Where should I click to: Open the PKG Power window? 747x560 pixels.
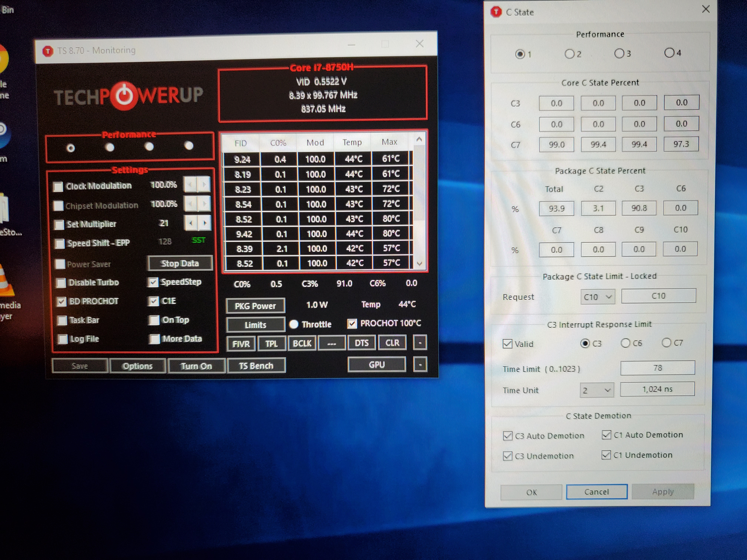pos(255,306)
